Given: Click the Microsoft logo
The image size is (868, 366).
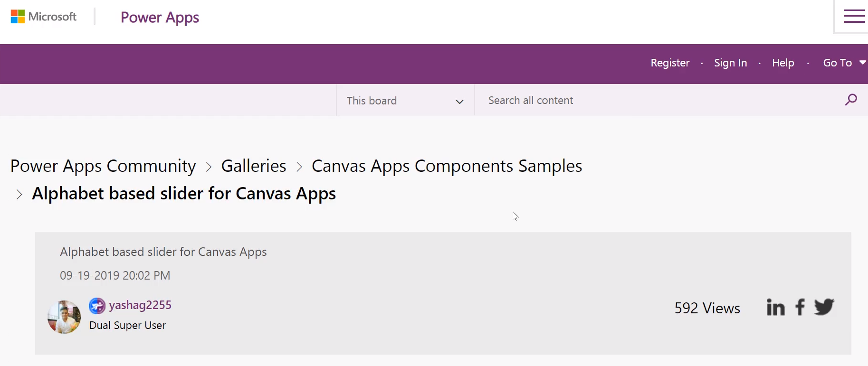Looking at the screenshot, I should pos(43,17).
